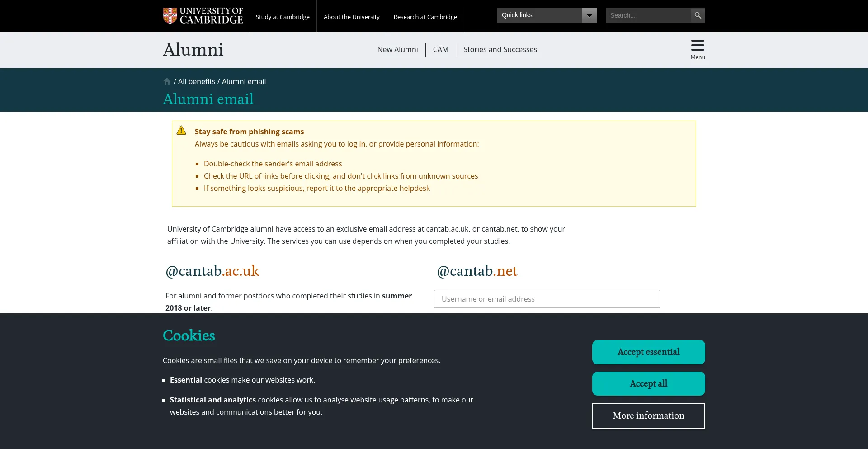The image size is (868, 449).
Task: Click 'Statistical and analytics' cookies bullet
Action: coord(321,406)
